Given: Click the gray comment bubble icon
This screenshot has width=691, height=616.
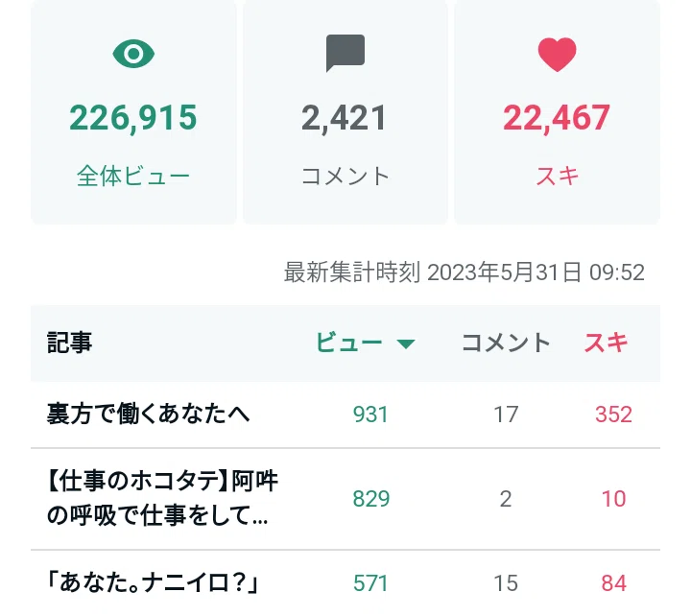Looking at the screenshot, I should [x=345, y=53].
